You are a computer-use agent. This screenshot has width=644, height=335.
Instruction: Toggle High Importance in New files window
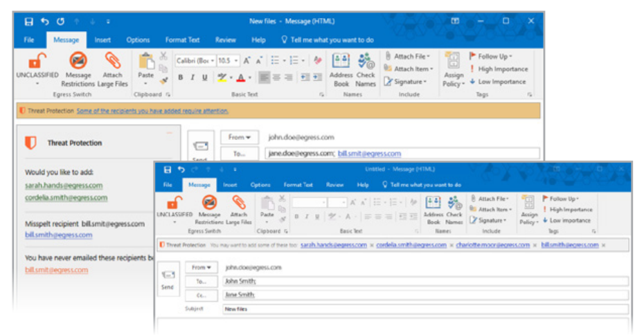coord(499,69)
